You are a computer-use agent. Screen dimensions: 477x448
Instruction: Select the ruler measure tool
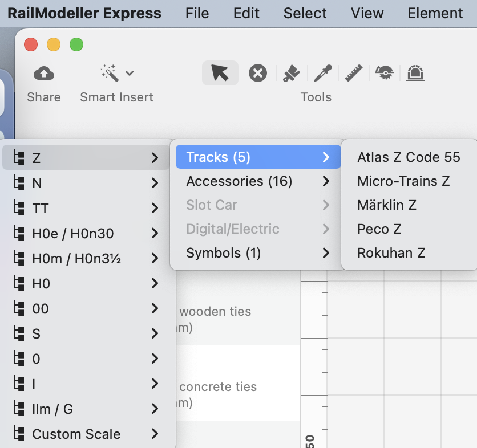click(x=354, y=73)
